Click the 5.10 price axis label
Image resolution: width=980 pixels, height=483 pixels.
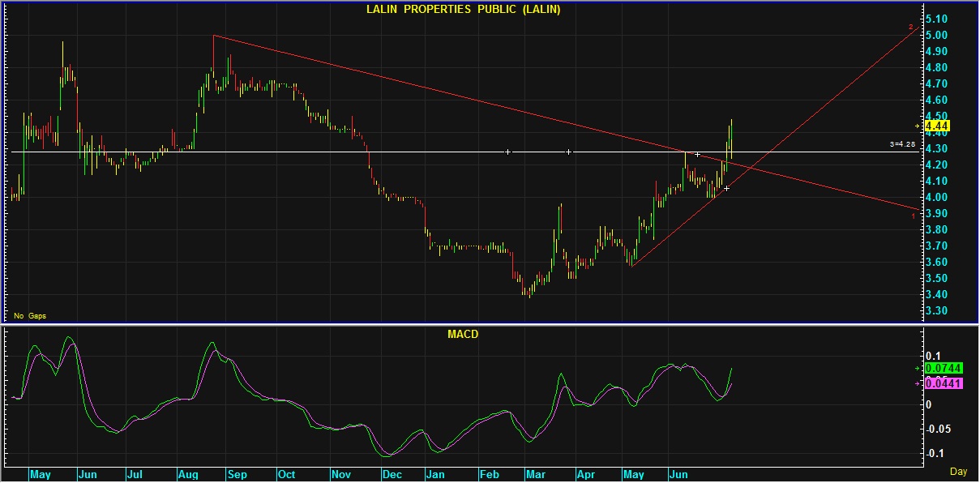937,19
